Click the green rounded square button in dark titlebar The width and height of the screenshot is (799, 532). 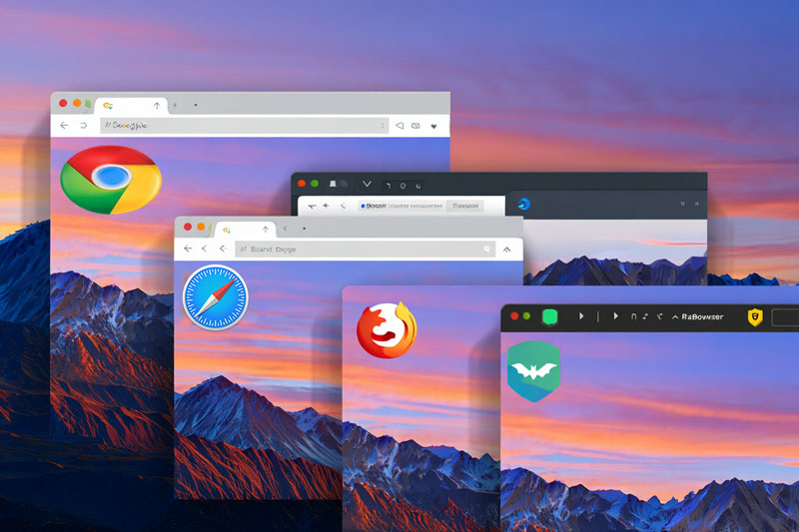548,316
